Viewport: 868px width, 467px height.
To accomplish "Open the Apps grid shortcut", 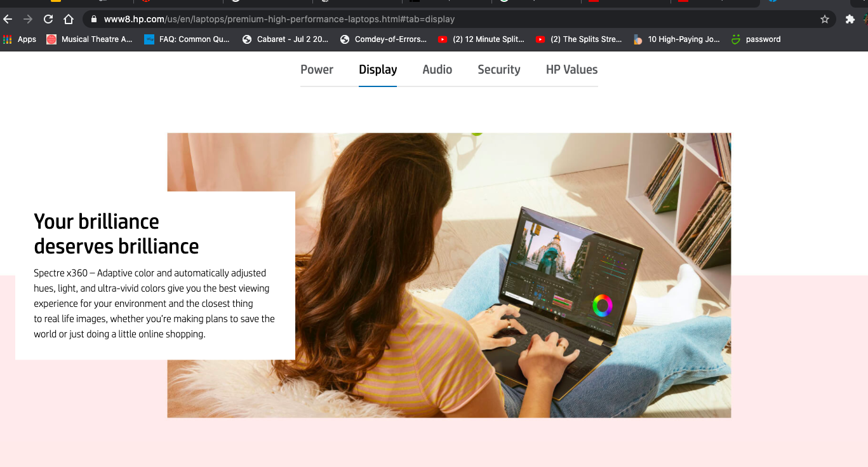I will [20, 39].
